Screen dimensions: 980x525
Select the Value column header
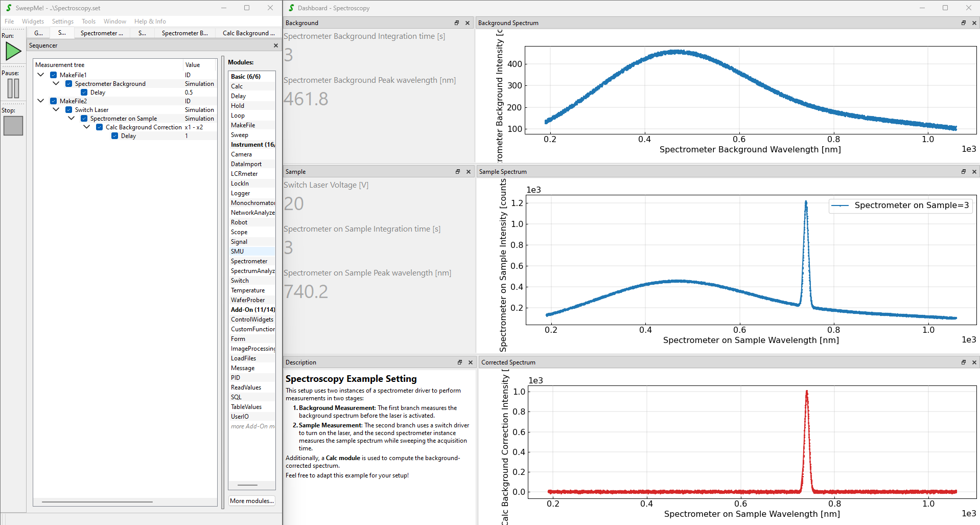tap(200, 65)
